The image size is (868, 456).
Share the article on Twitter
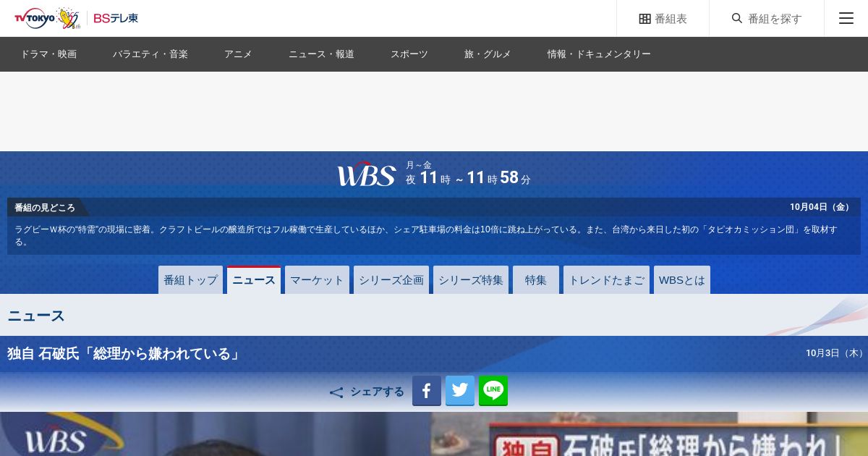pyautogui.click(x=460, y=391)
